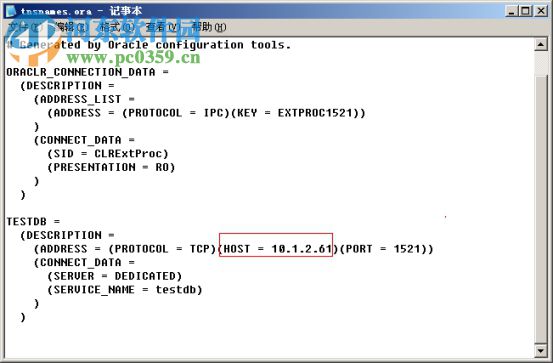The image size is (554, 363).
Task: Open the 编辑 (Edit) menu
Action: pyautogui.click(x=71, y=27)
